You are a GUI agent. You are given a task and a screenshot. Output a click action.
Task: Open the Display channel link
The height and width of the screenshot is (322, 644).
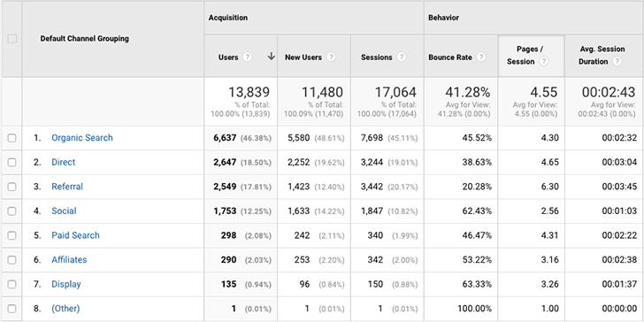(66, 284)
